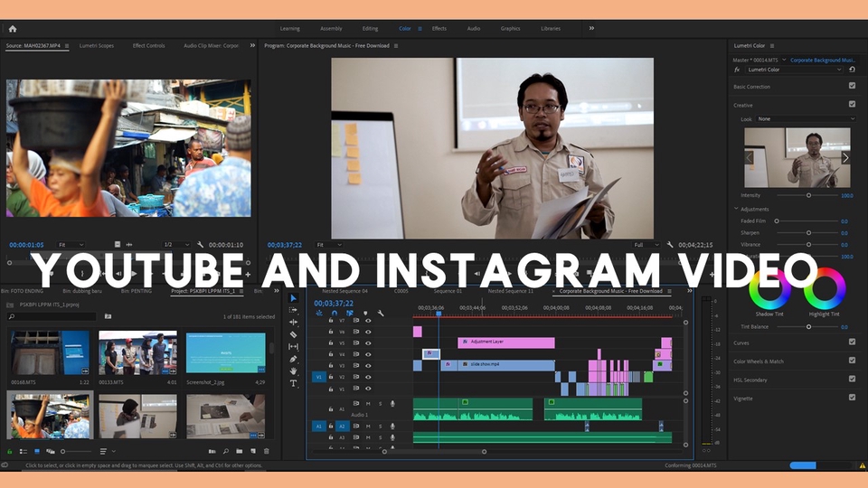Go to next Look preview arrow

pyautogui.click(x=844, y=157)
